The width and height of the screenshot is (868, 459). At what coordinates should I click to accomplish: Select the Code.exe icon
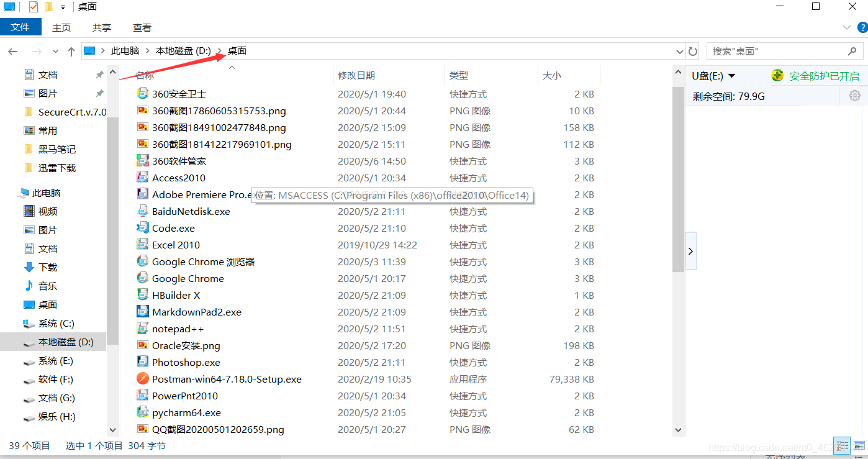(143, 228)
